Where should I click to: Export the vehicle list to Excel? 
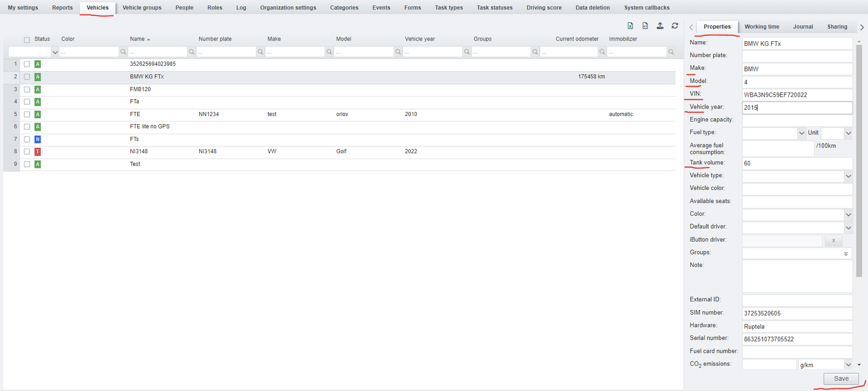[x=630, y=26]
